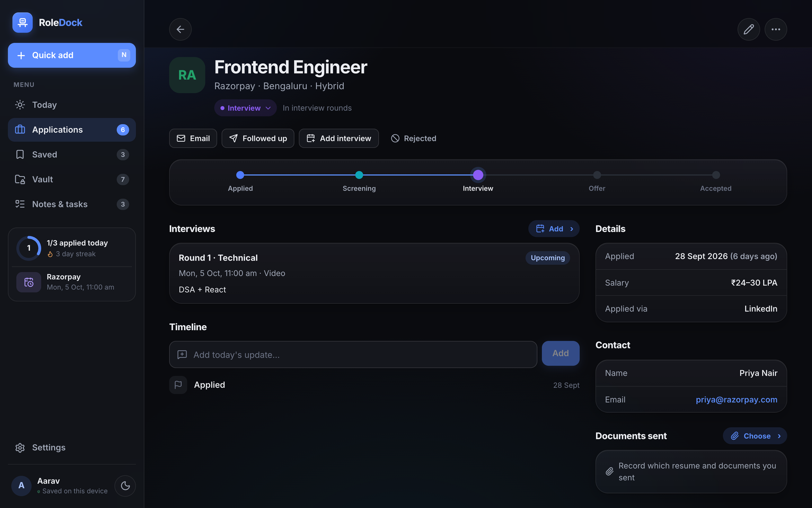Click the Applied timeline flag icon

(178, 385)
